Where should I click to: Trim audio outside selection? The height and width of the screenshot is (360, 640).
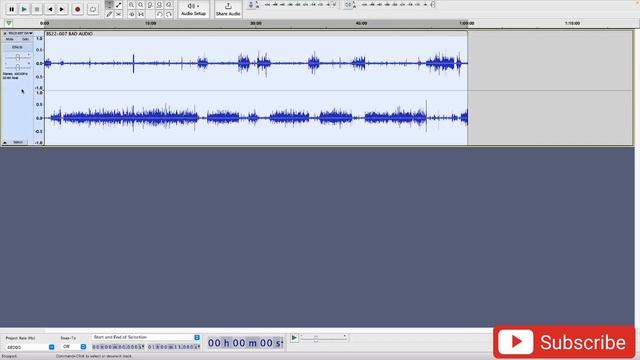(x=131, y=14)
